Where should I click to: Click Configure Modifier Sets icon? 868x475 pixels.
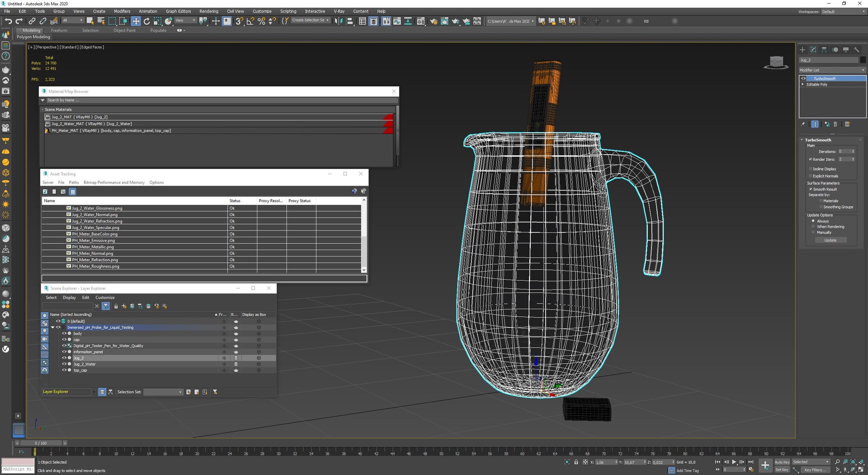coord(847,124)
